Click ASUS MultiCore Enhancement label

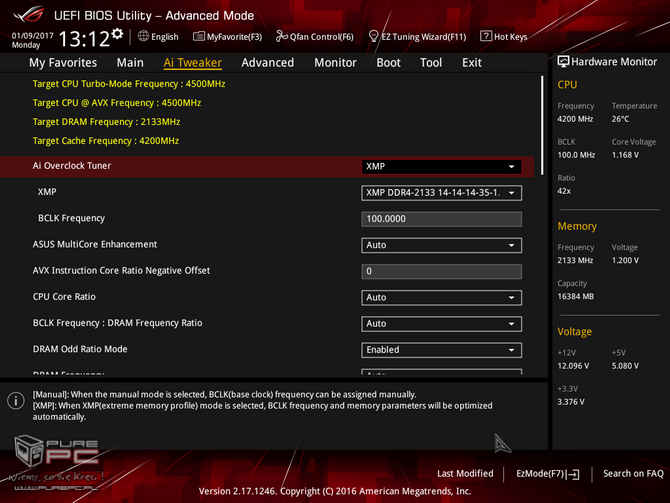95,244
